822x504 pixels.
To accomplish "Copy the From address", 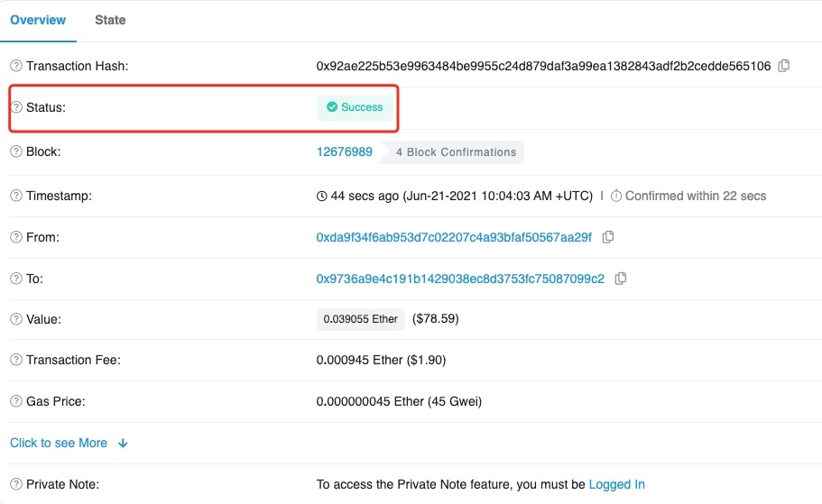I will point(608,237).
